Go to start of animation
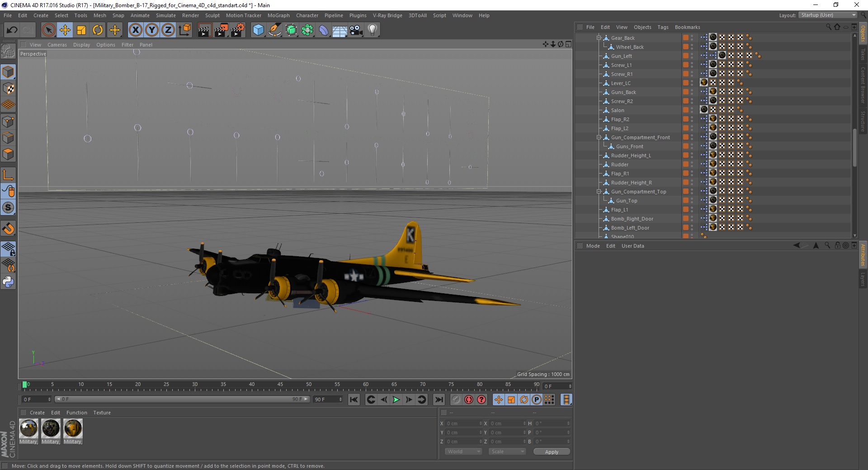Screen dimensions: 868x470 coord(354,399)
